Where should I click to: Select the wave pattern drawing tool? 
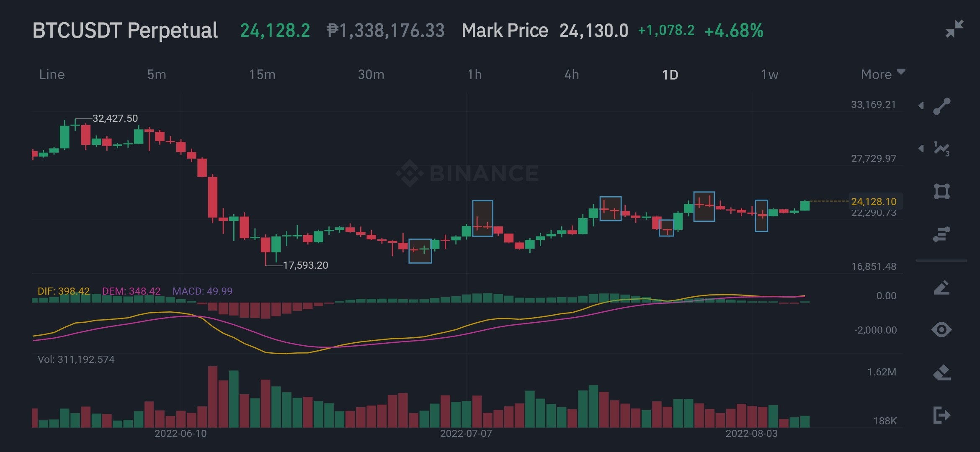[942, 149]
